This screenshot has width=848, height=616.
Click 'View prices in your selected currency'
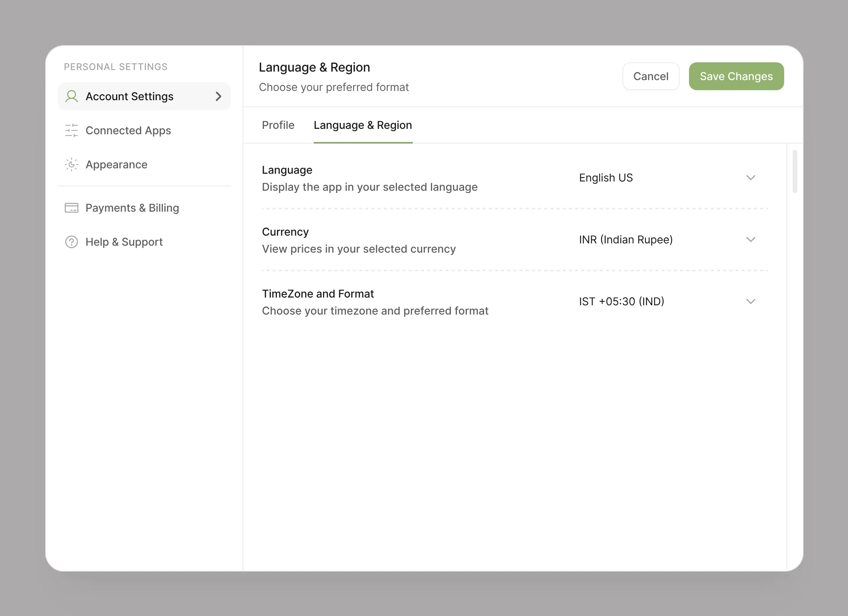point(359,249)
